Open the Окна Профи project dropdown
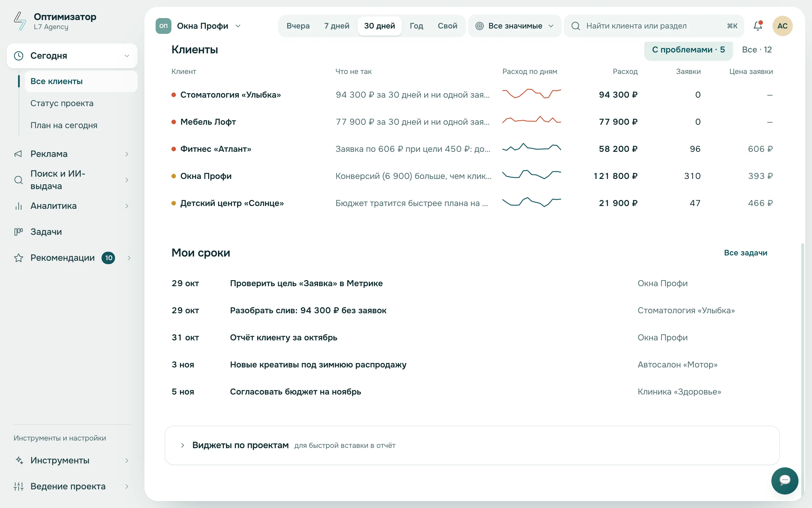This screenshot has height=508, width=812. click(198, 26)
